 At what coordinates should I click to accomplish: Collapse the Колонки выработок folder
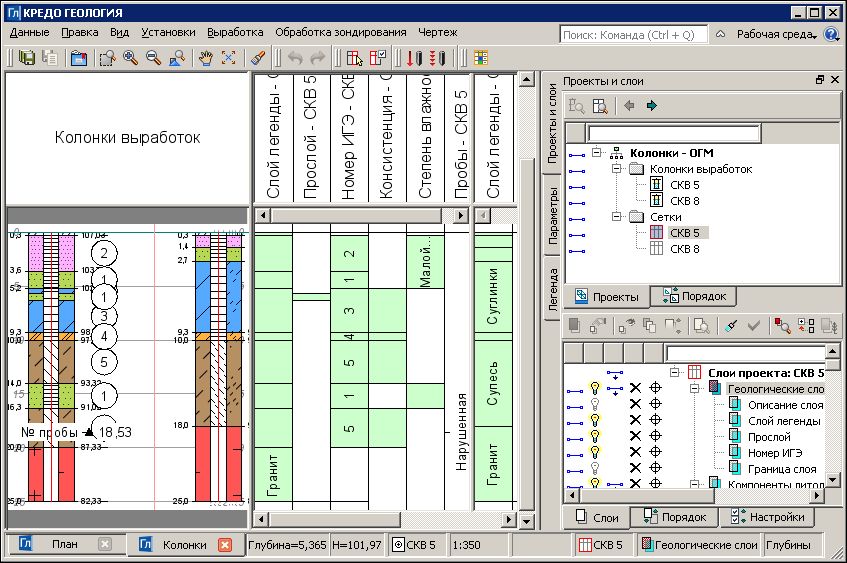pyautogui.click(x=616, y=169)
